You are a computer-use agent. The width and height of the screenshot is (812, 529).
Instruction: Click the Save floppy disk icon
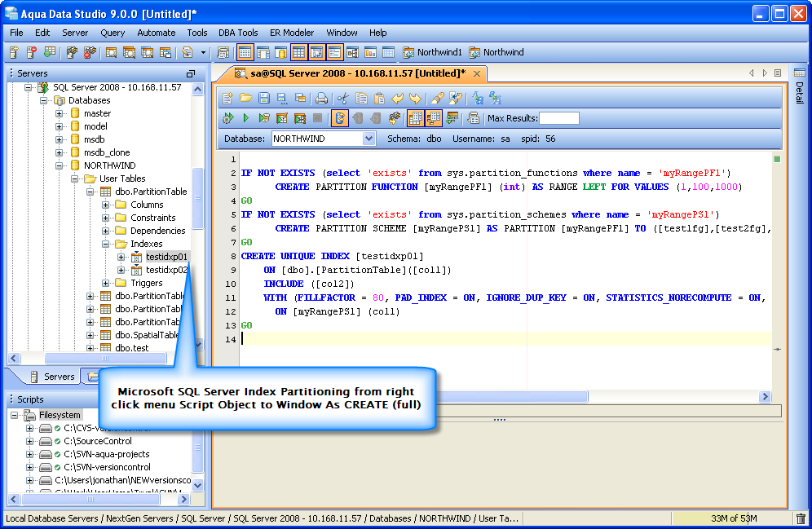coord(263,99)
